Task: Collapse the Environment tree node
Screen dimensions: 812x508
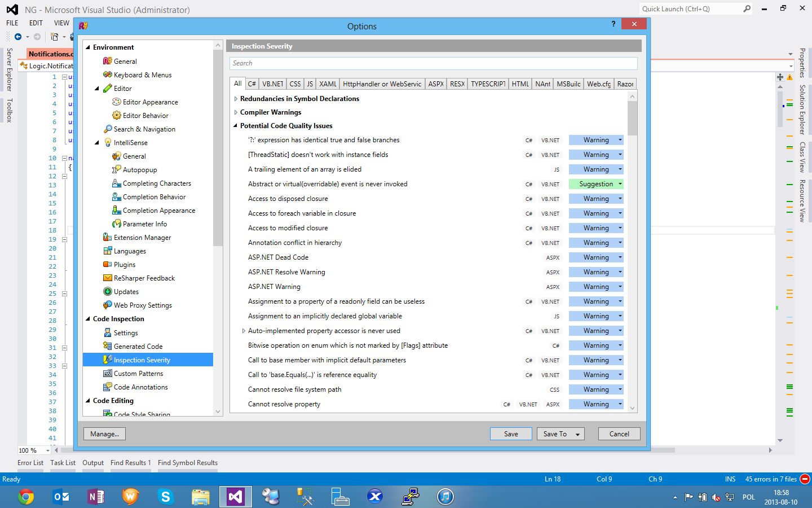Action: 88,47
